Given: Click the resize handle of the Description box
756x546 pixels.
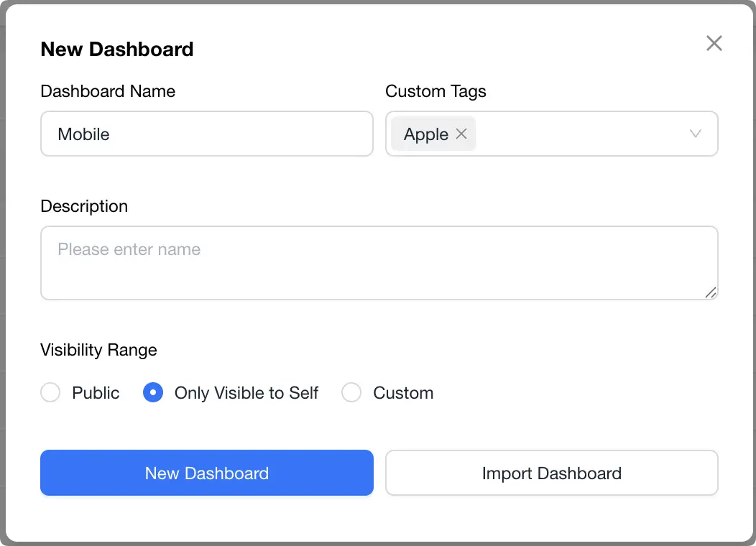Looking at the screenshot, I should point(711,293).
